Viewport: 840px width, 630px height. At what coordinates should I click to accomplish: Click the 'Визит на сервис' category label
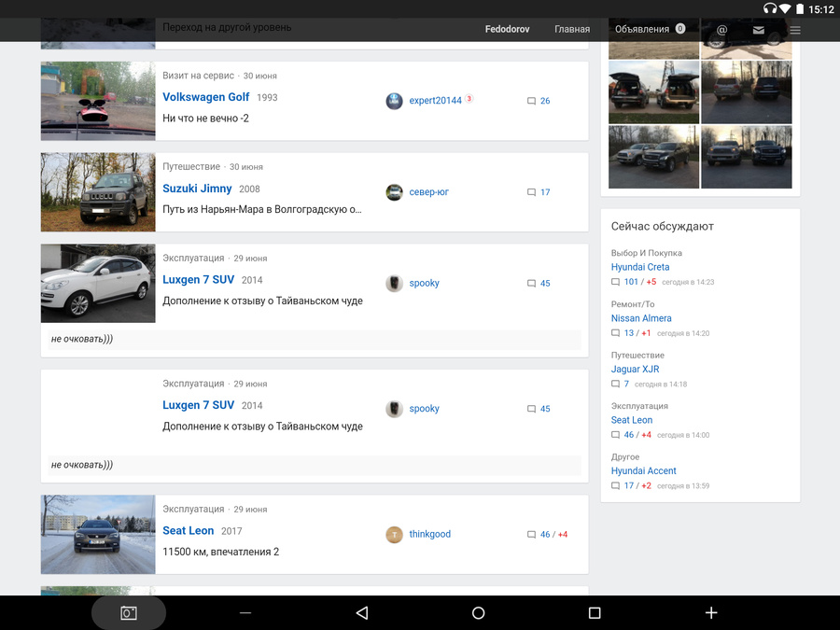(198, 76)
